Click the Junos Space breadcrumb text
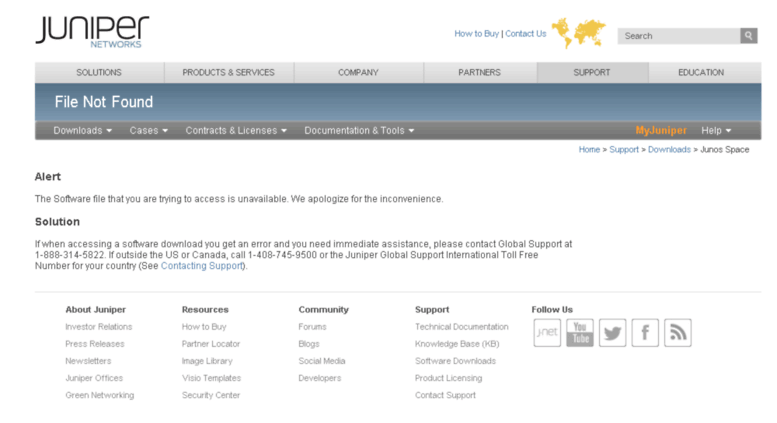777x423 pixels. pyautogui.click(x=725, y=150)
